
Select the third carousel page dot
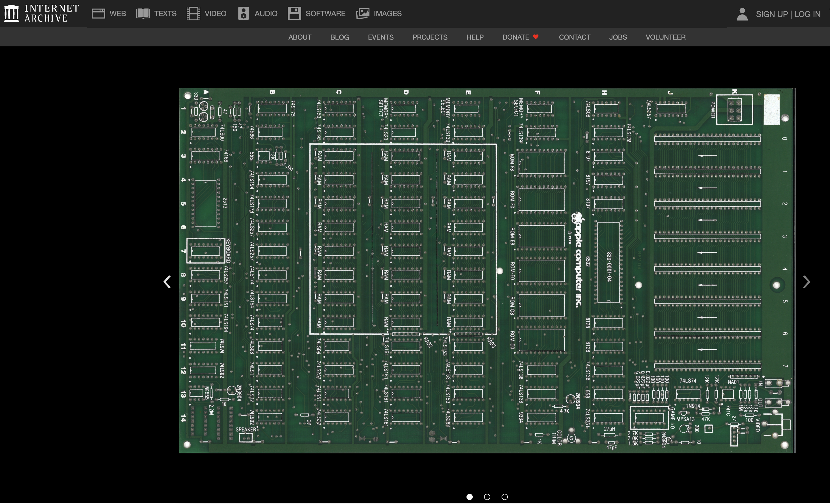click(x=504, y=497)
